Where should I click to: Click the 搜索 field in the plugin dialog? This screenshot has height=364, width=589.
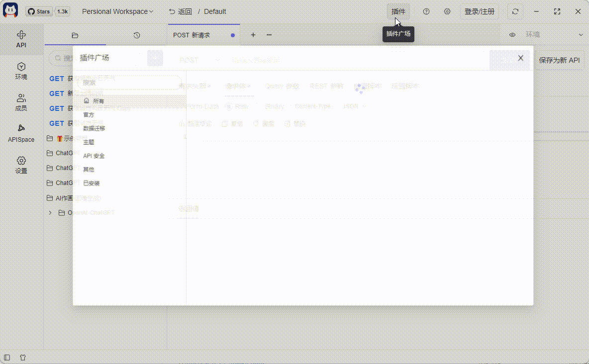click(x=129, y=83)
